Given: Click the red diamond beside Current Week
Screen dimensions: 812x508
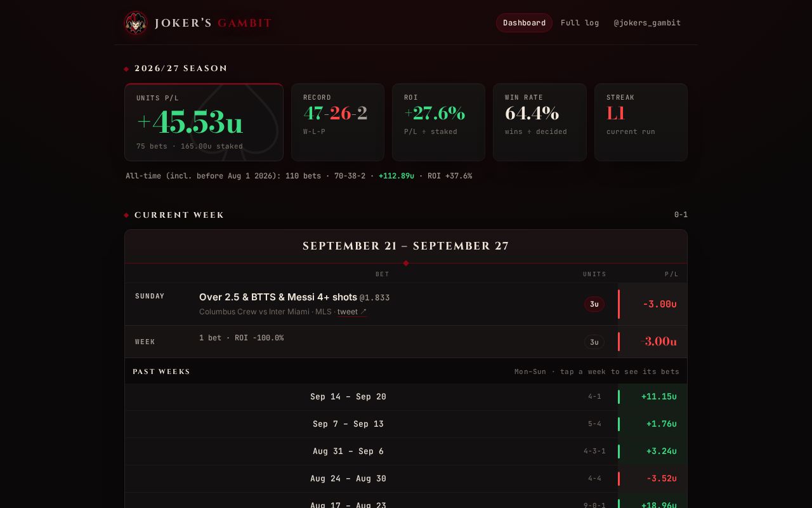Looking at the screenshot, I should click(127, 215).
